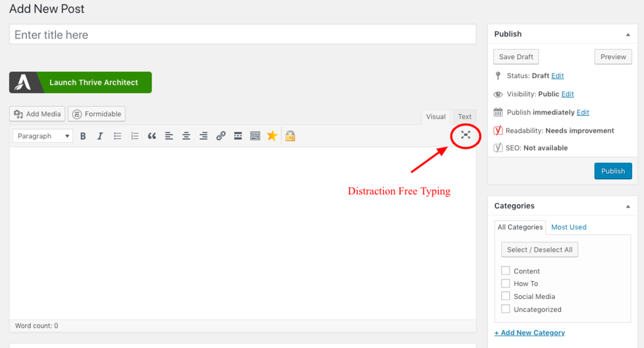Insert or edit a link
Image resolution: width=644 pixels, height=348 pixels.
tap(221, 136)
